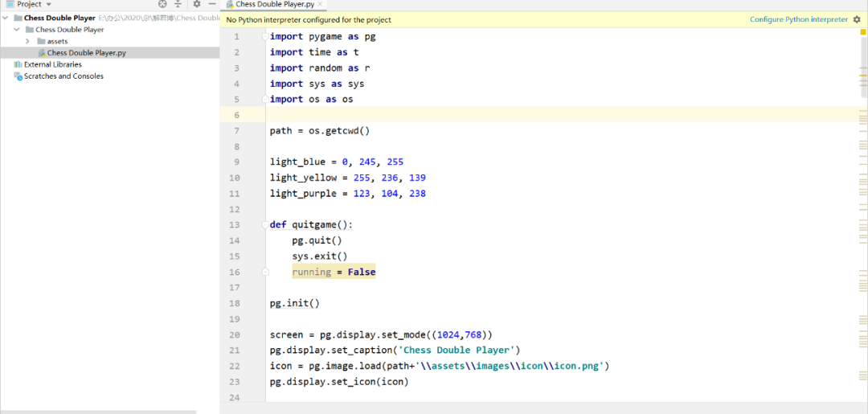The height and width of the screenshot is (414, 868).
Task: Click the light_purple definition line
Action: point(348,194)
